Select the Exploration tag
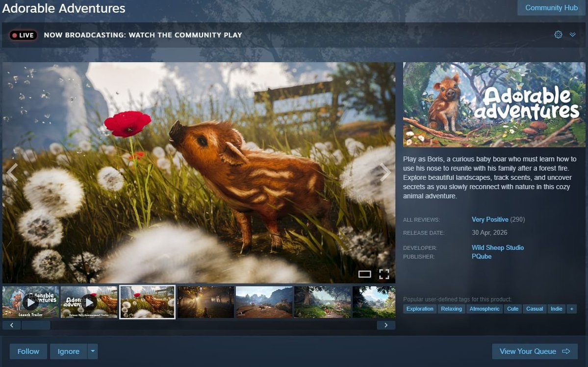 420,309
